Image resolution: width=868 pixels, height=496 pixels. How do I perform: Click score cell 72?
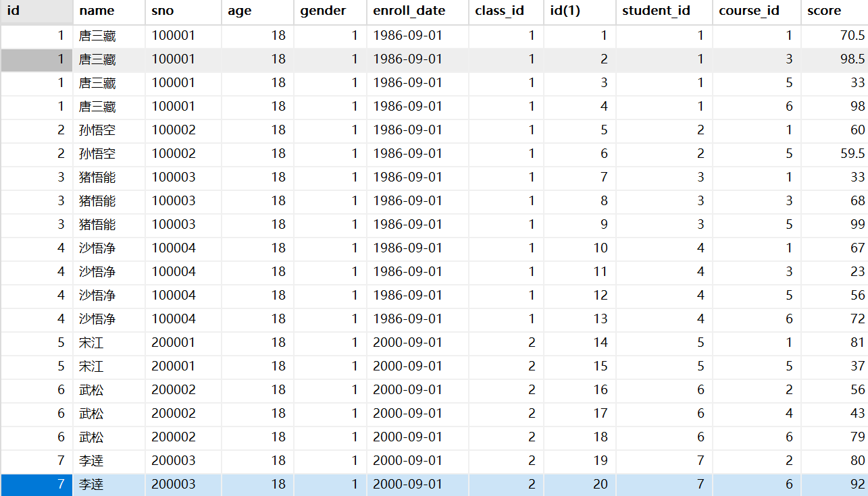834,319
